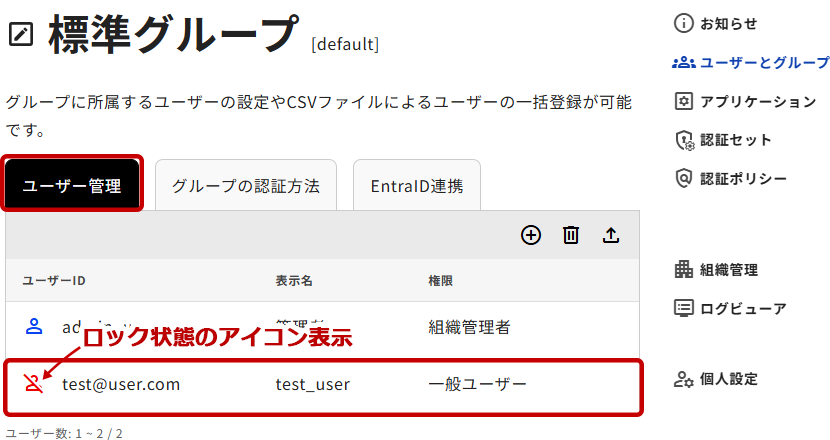Click the locked user icon for test@user.com
The image size is (830, 440).
pos(34,383)
